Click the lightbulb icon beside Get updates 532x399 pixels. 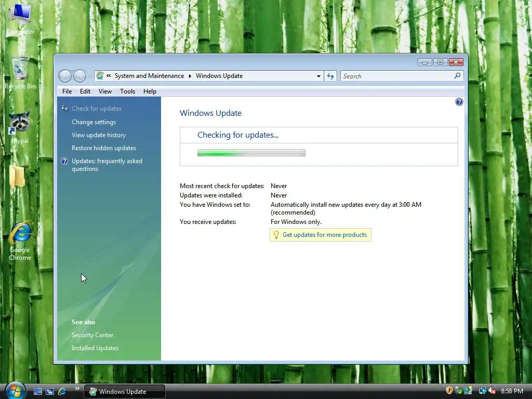point(276,235)
